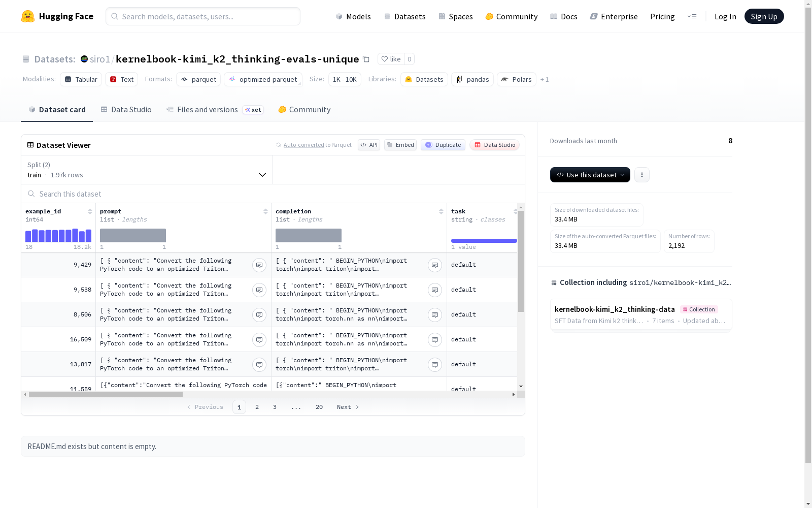Click the example_id histogram distribution
This screenshot has height=508, width=812.
(58, 235)
